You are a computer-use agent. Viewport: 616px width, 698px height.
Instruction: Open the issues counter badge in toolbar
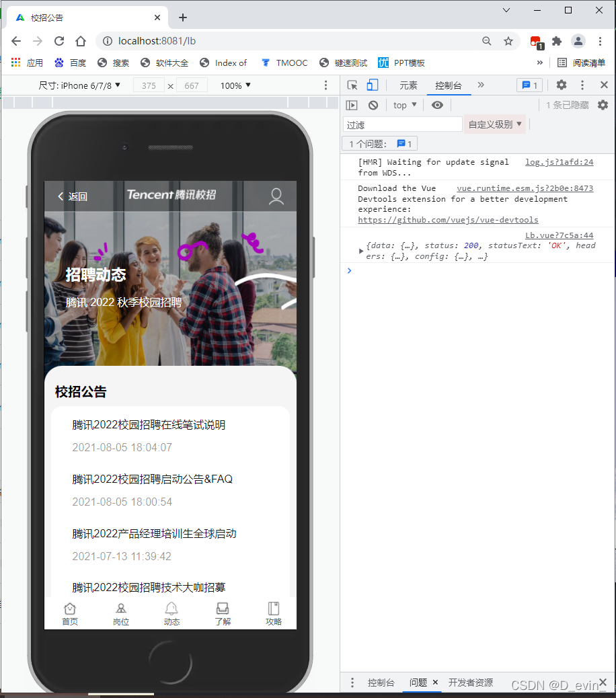[530, 85]
